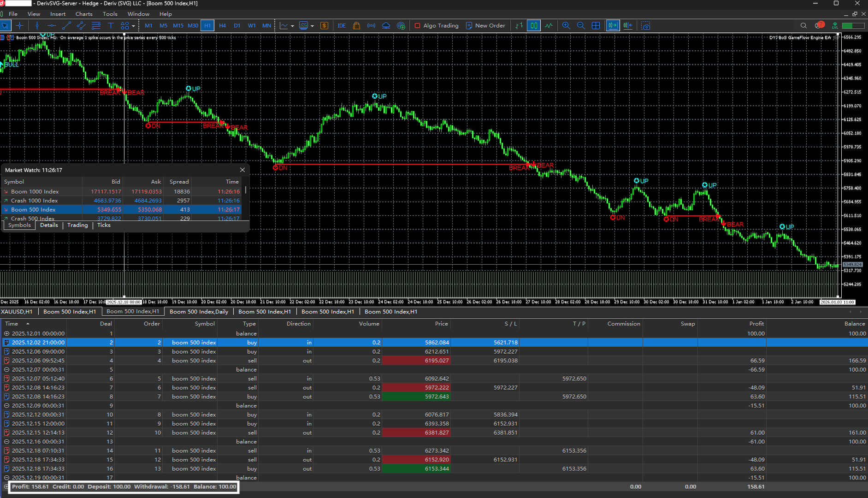
Task: Click the zoom in chart icon
Action: [566, 26]
